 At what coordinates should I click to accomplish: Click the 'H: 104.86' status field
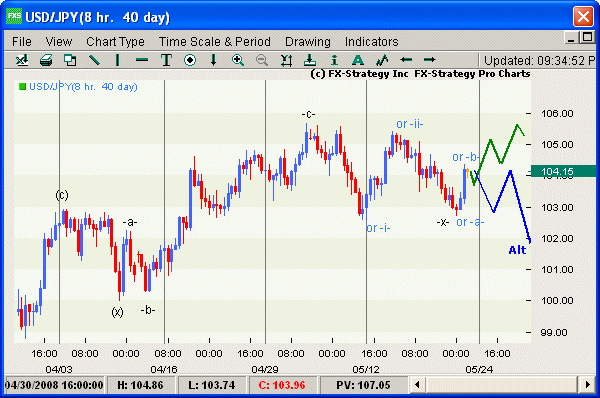coord(140,385)
